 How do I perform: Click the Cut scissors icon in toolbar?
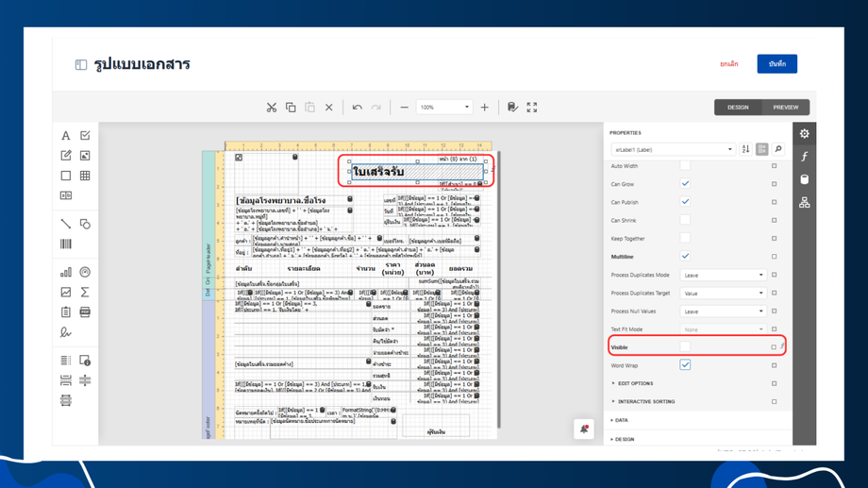pyautogui.click(x=272, y=108)
